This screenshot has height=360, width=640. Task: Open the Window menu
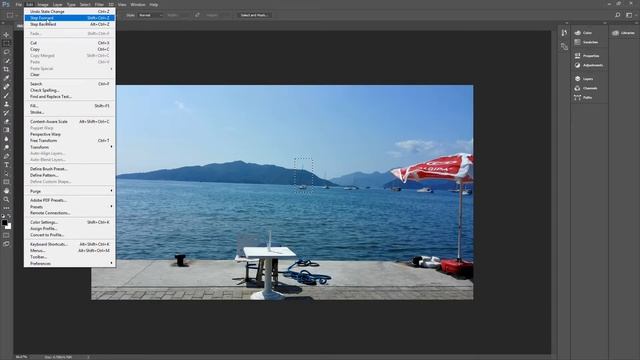138,4
